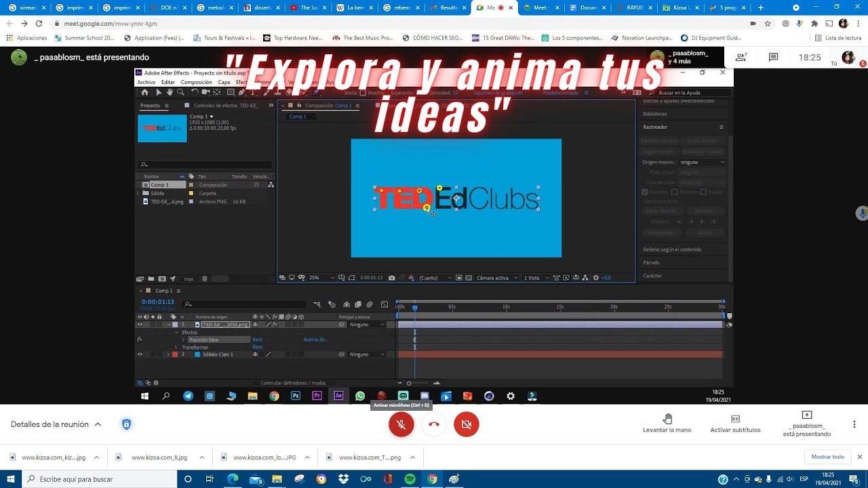This screenshot has height=488, width=868.
Task: Select the Selection arrow tool
Action: pyautogui.click(x=159, y=92)
